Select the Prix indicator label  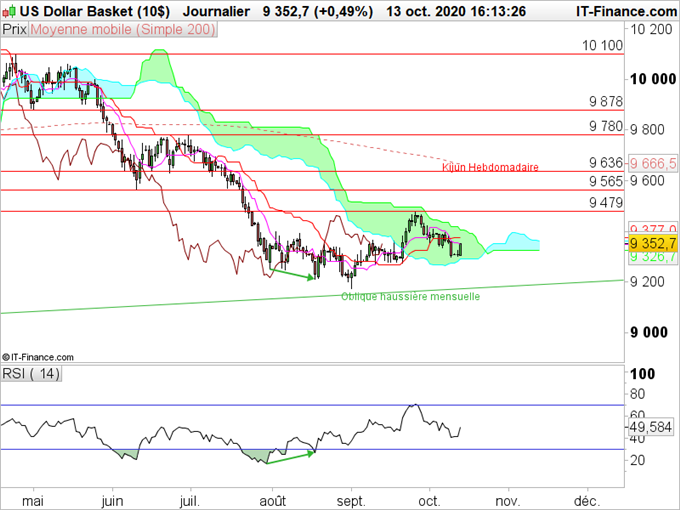click(15, 29)
